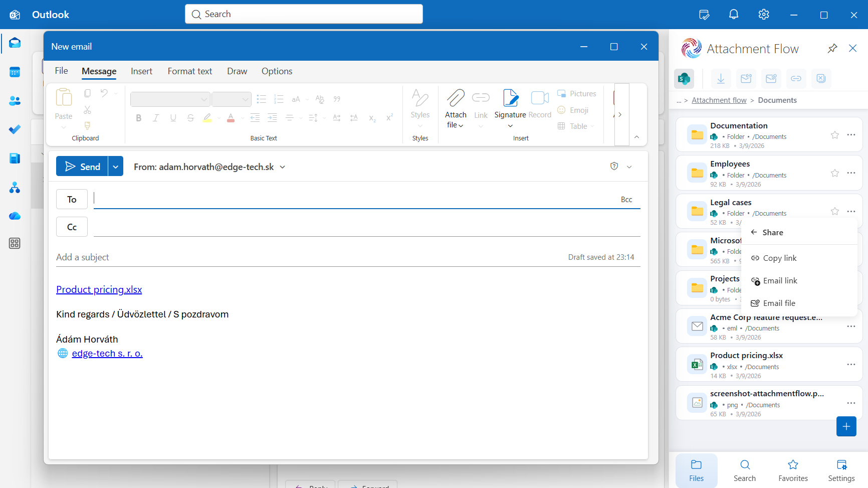Toggle italic formatting in the ribbon

coord(156,118)
